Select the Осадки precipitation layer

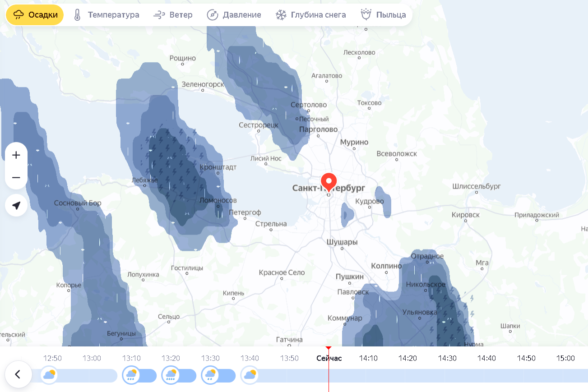35,15
